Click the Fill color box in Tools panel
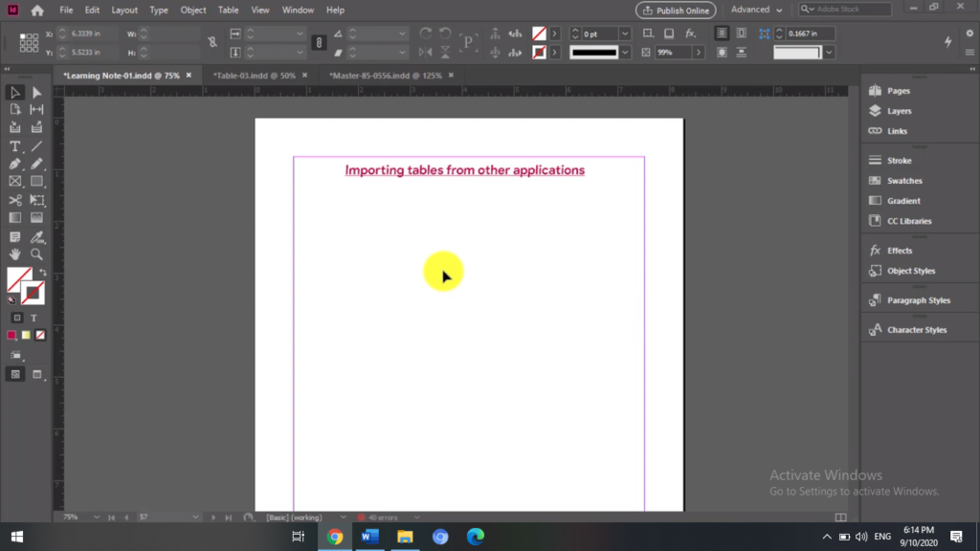Screen dimensions: 980x551 pyautogui.click(x=18, y=279)
